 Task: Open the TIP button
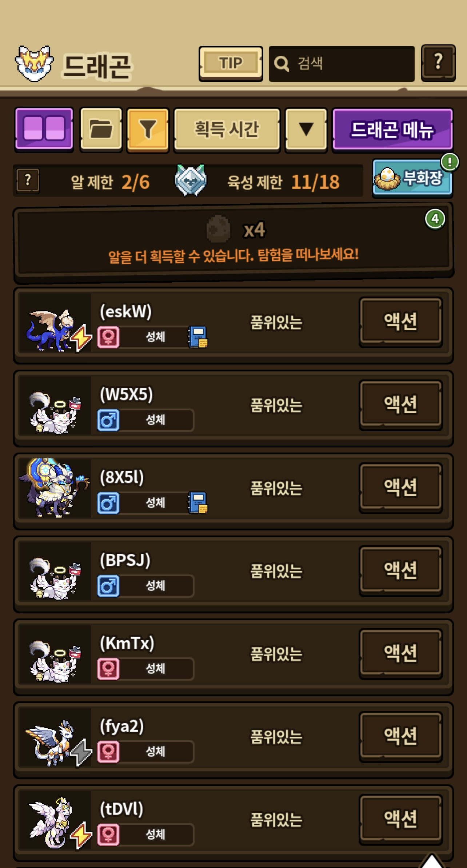231,63
